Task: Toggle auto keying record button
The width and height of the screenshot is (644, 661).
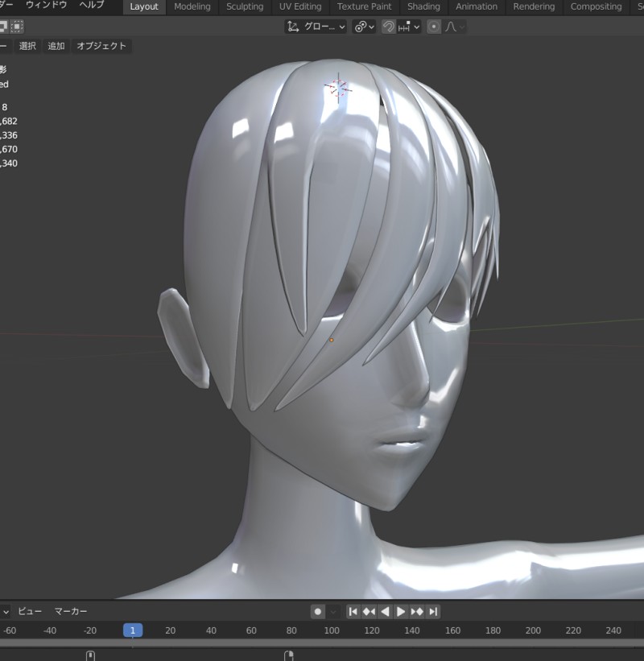Action: 318,612
